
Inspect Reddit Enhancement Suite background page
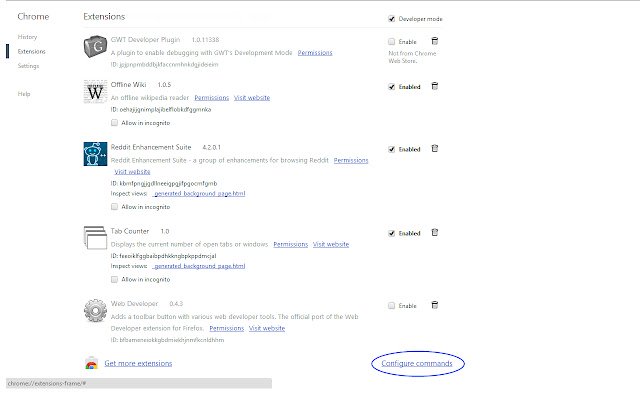[x=199, y=193]
